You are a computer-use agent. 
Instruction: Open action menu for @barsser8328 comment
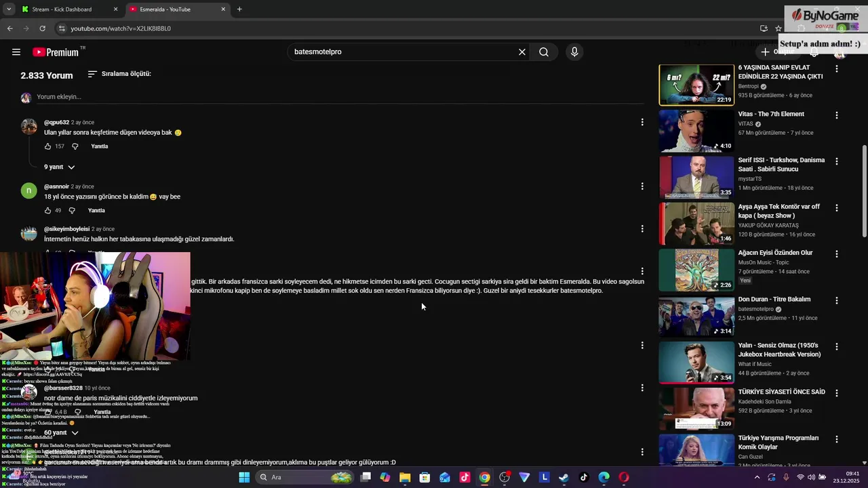coord(642,388)
